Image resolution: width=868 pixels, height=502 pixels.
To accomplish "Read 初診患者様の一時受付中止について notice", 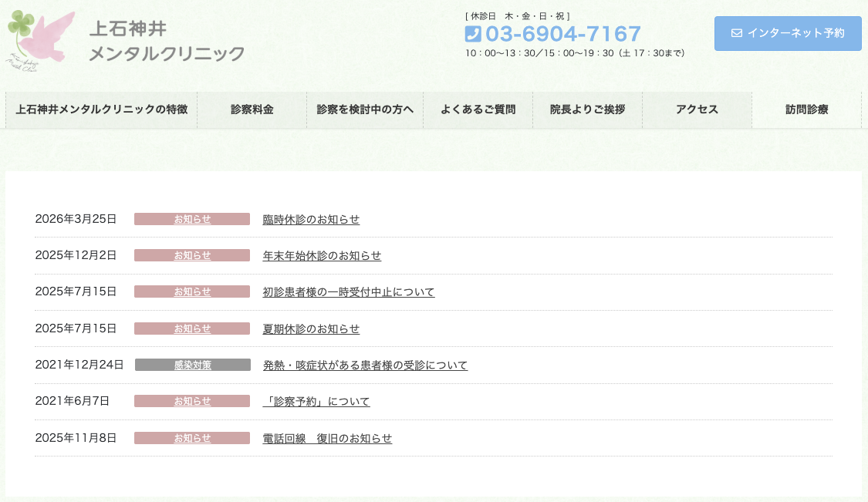I will coord(349,292).
